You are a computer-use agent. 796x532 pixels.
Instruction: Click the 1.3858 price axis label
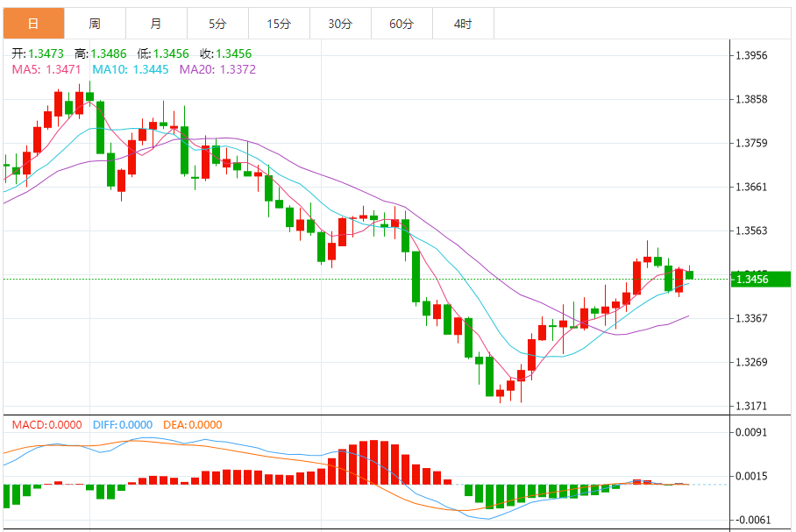(751, 100)
